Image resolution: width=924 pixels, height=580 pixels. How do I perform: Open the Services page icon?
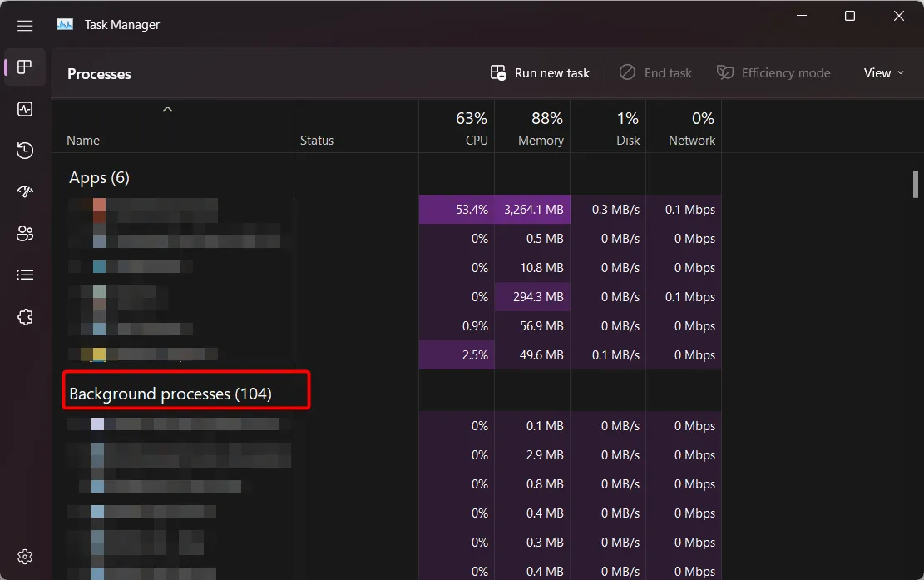(x=25, y=317)
